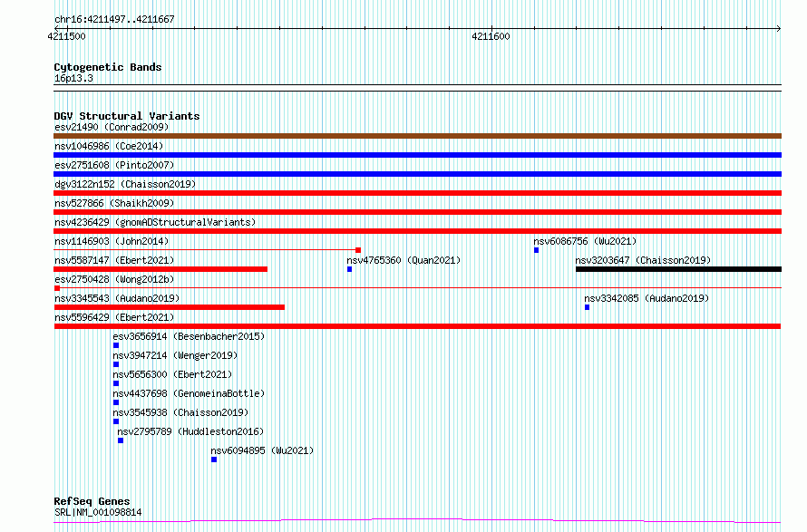Click the nsv3203647 (Chaisson2019) label
Viewport: 807px width, 532px height.
point(644,260)
